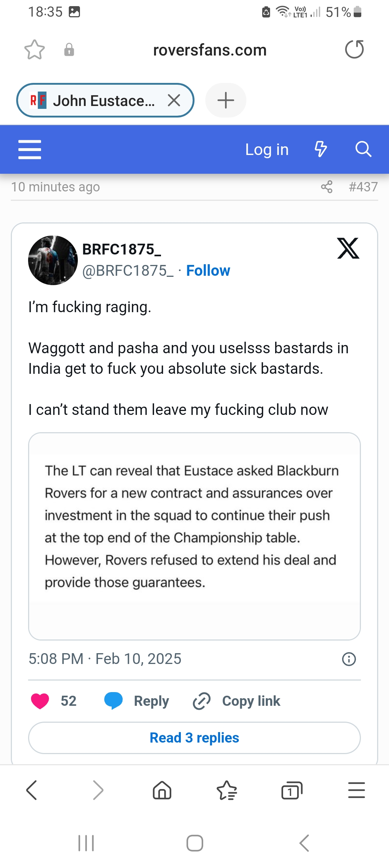
Task: Open the browser tabs switcher
Action: [x=292, y=790]
